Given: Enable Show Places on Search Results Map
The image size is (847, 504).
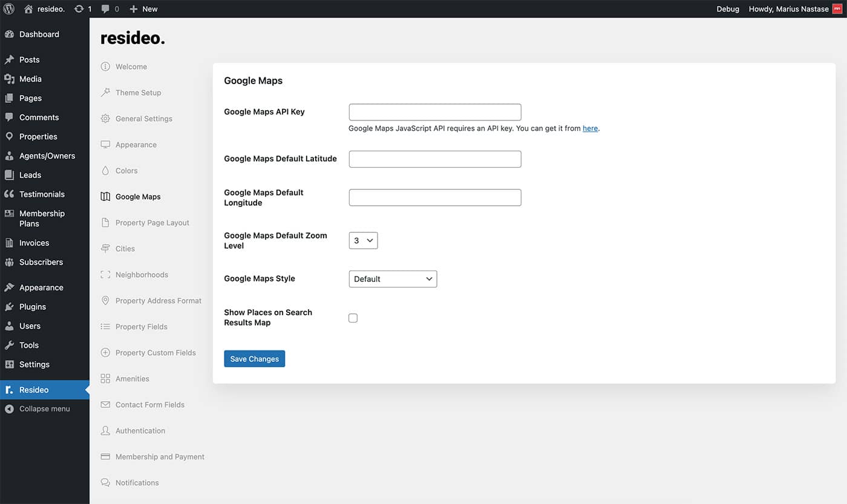Looking at the screenshot, I should click(353, 318).
